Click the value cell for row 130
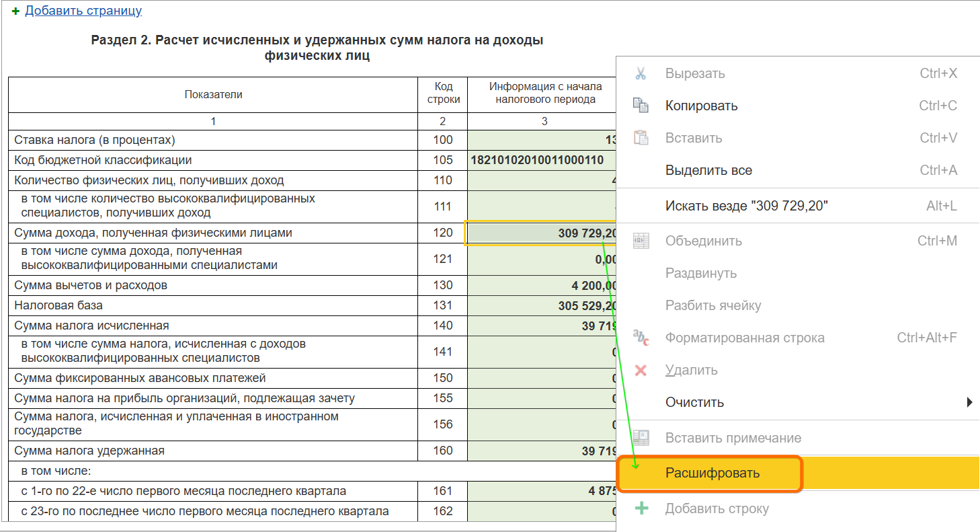The height and width of the screenshot is (532, 980). pos(542,285)
